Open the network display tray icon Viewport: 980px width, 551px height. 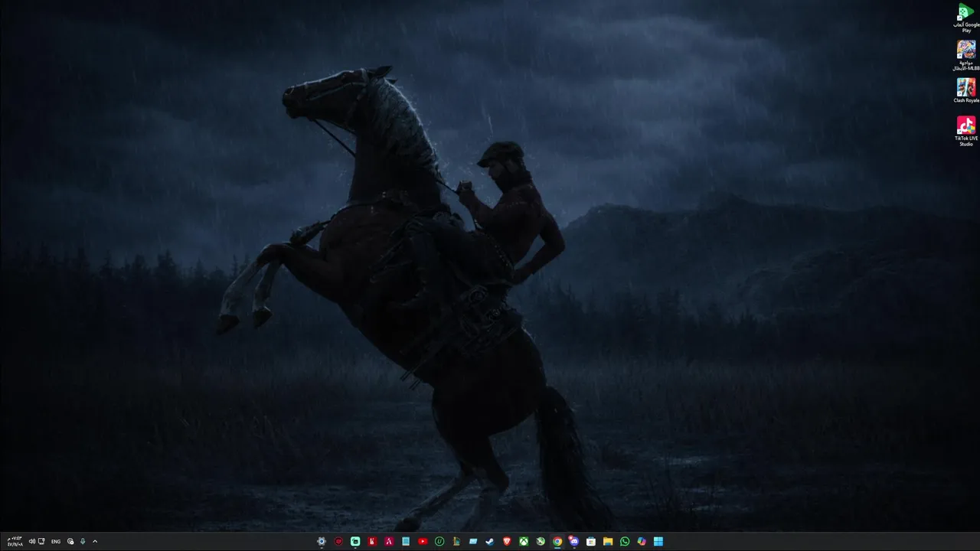(x=41, y=541)
